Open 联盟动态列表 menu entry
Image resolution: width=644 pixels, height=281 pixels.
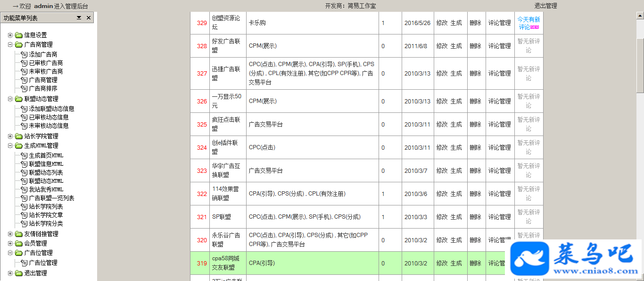tap(46, 172)
